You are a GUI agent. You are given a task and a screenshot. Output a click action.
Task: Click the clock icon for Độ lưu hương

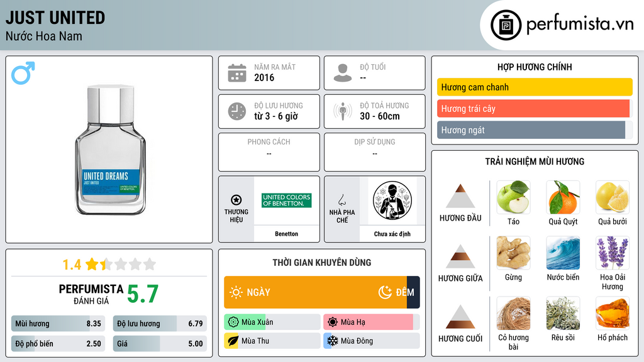(x=237, y=111)
